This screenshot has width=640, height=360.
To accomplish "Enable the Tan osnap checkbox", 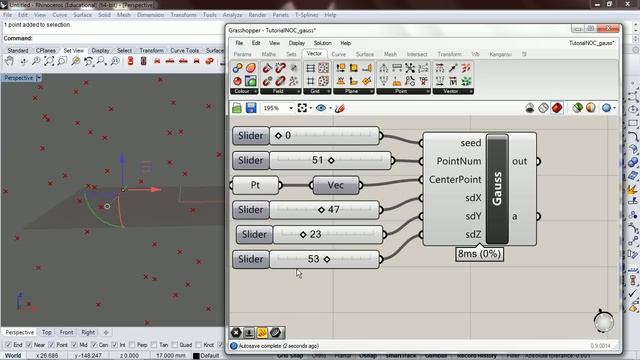I will pyautogui.click(x=154, y=345).
